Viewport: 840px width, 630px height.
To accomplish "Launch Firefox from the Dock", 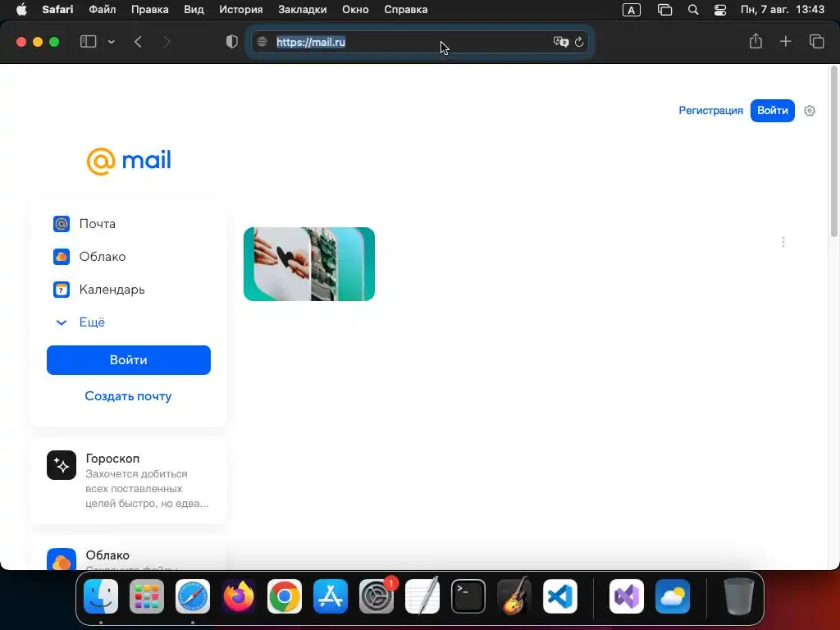I will (x=239, y=596).
